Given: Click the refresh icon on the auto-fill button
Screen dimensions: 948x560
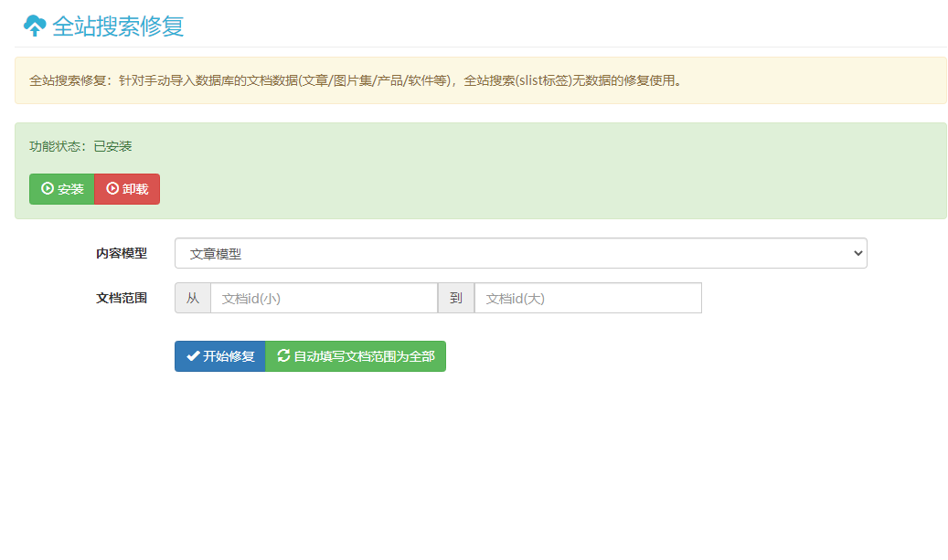Looking at the screenshot, I should 283,356.
